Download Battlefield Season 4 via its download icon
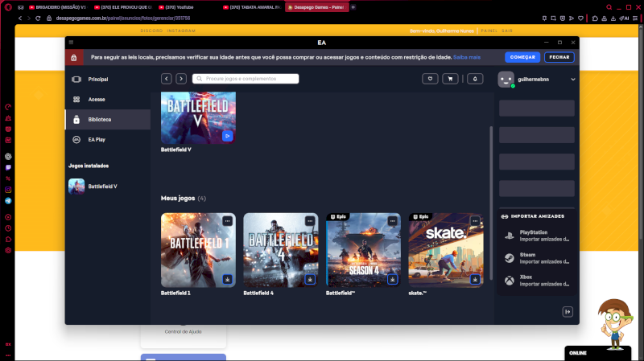This screenshot has width=644, height=361. click(x=393, y=279)
